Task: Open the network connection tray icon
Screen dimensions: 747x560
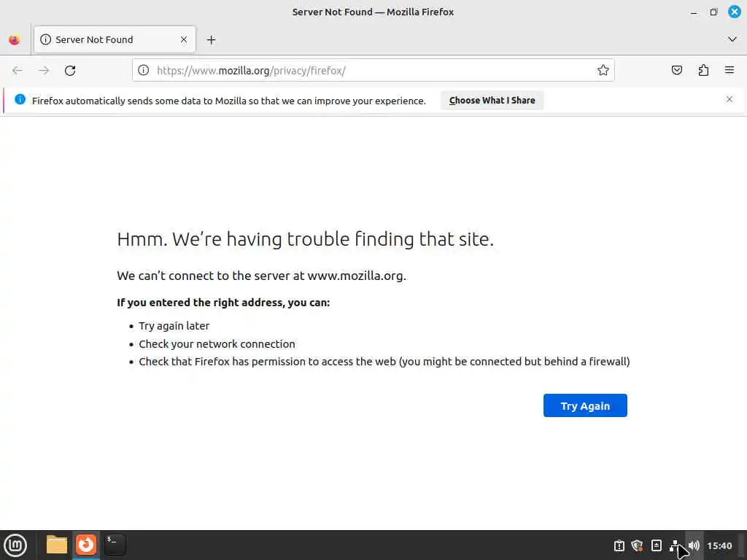Action: [x=675, y=545]
